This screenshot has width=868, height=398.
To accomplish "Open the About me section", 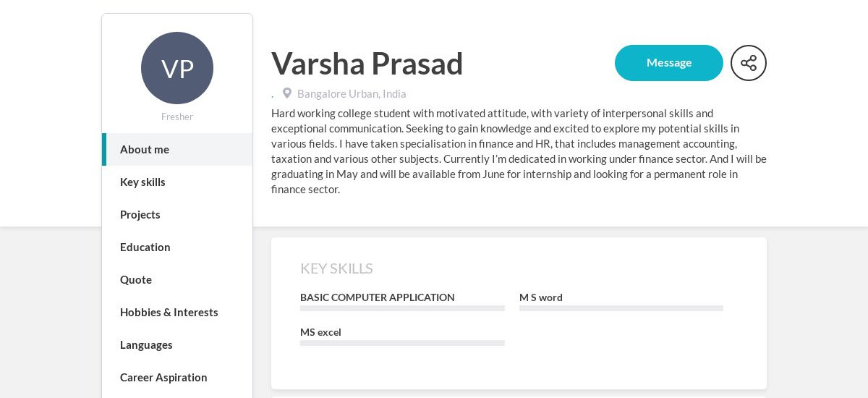I will tap(177, 149).
